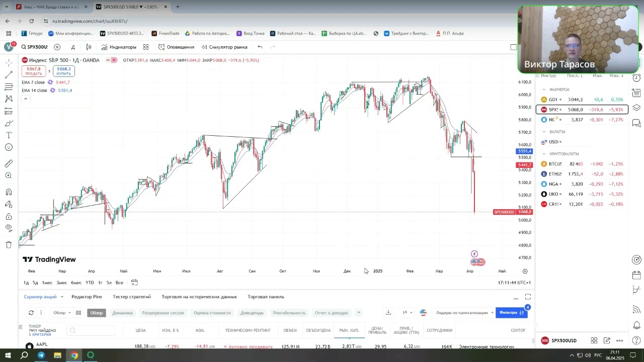Activate the zoom-in magnifier tool
644x362 pixels.
9,175
